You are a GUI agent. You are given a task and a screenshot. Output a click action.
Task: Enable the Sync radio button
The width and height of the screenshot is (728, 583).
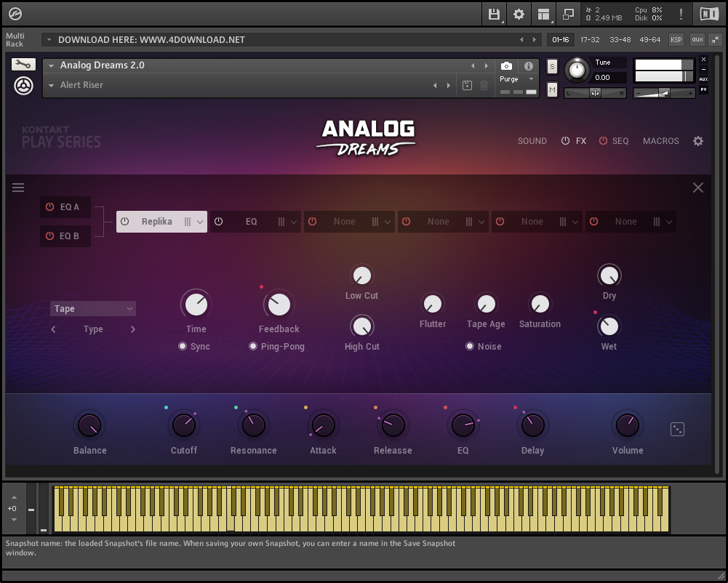tap(183, 346)
